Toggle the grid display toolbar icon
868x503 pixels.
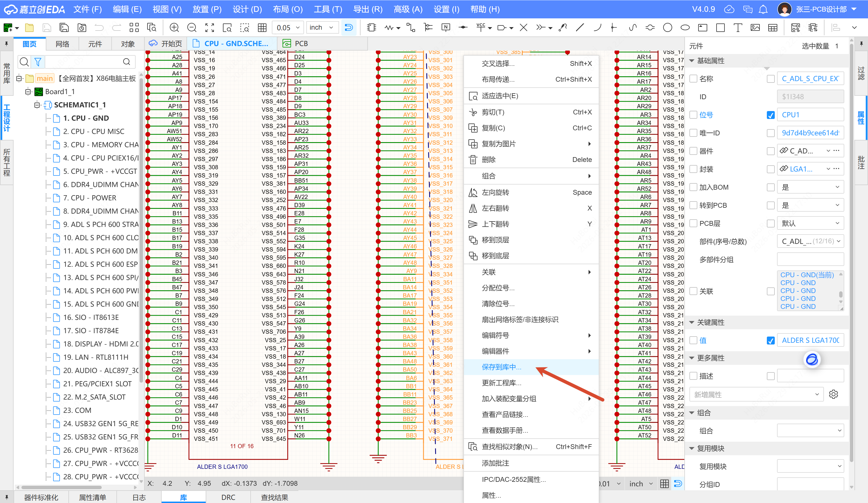262,28
